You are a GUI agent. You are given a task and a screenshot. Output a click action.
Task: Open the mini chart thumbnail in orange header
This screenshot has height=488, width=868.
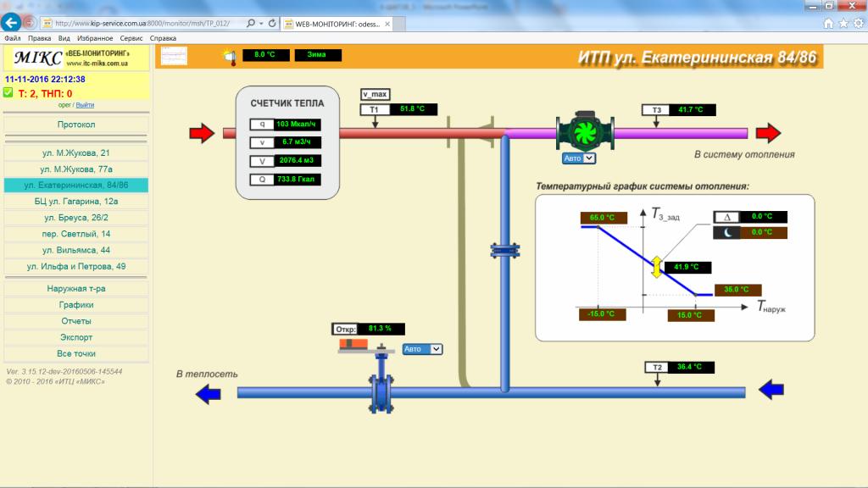pyautogui.click(x=174, y=56)
